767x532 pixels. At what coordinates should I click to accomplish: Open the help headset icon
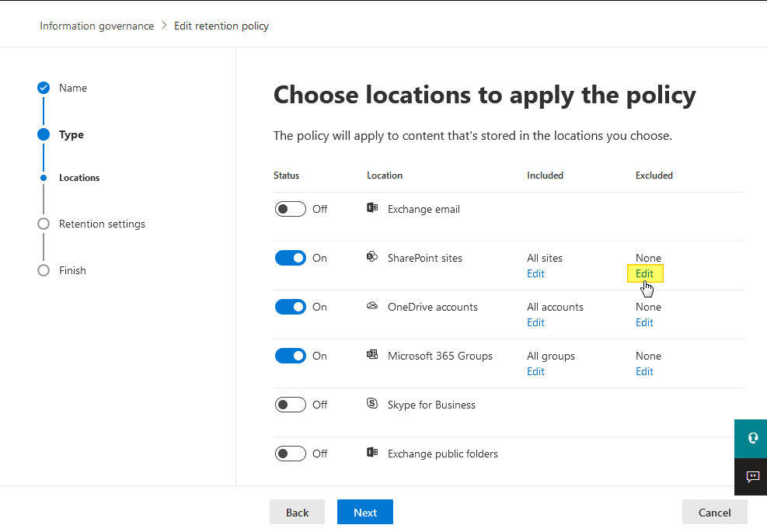click(x=753, y=437)
